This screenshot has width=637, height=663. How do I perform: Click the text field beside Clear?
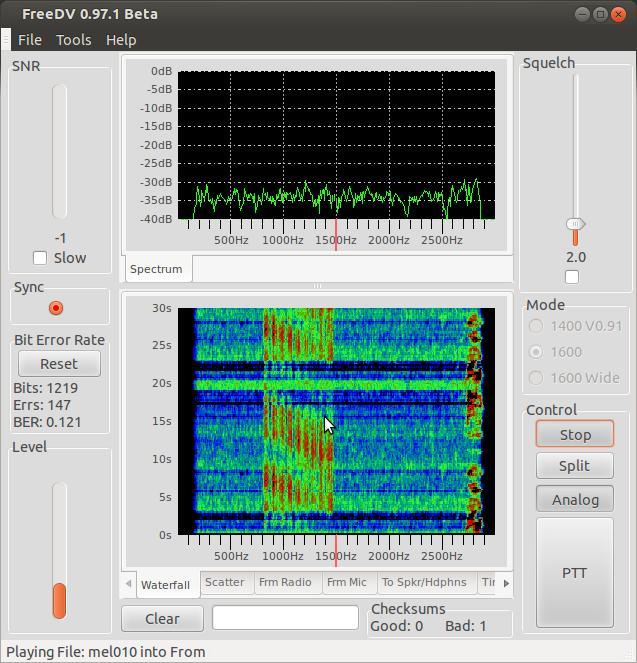coord(285,618)
